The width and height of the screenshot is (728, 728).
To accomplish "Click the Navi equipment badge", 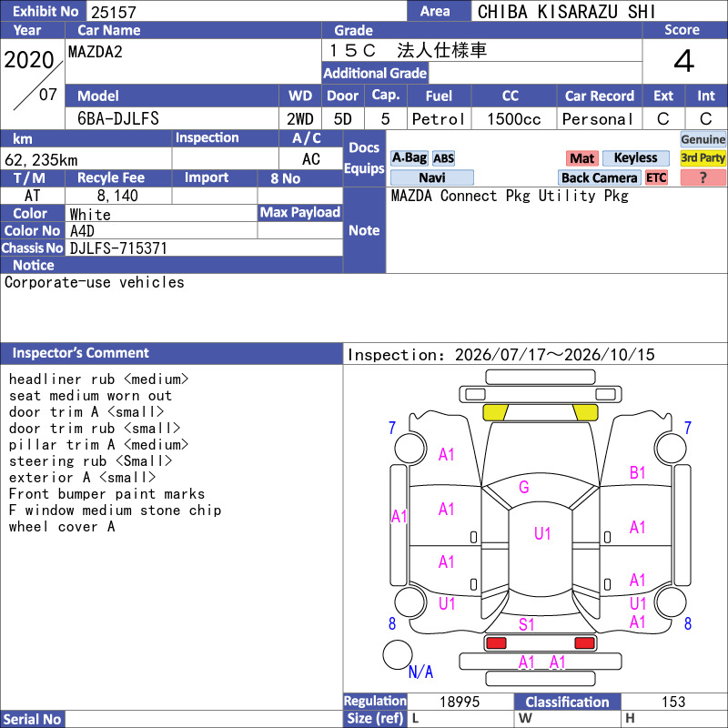I will click(431, 177).
